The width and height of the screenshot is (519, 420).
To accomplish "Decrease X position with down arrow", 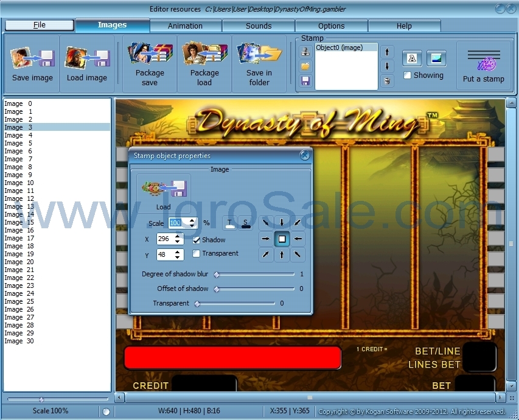I will [x=178, y=242].
